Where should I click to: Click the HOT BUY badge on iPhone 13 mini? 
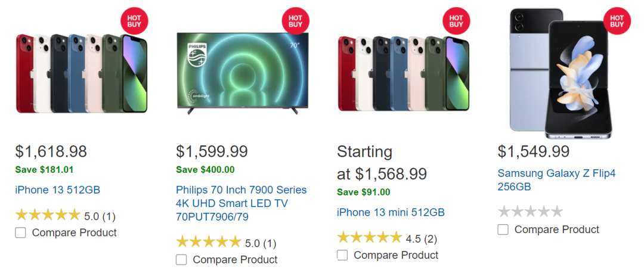point(456,20)
